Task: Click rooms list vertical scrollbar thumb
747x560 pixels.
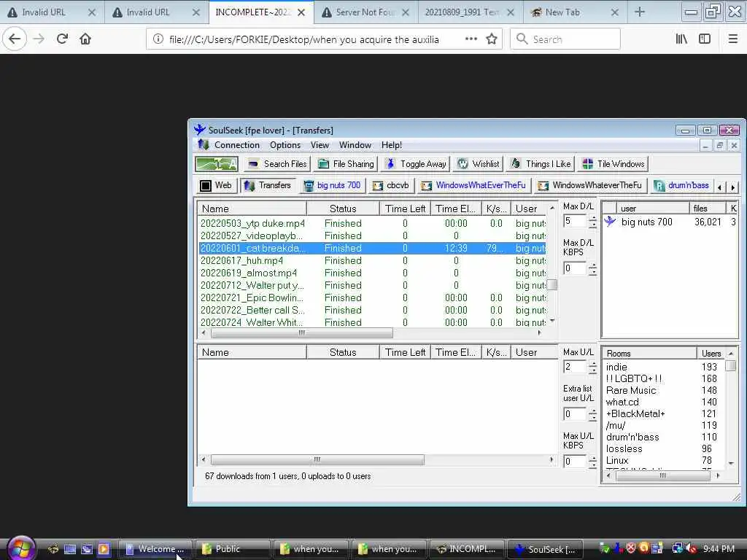Action: [730, 365]
